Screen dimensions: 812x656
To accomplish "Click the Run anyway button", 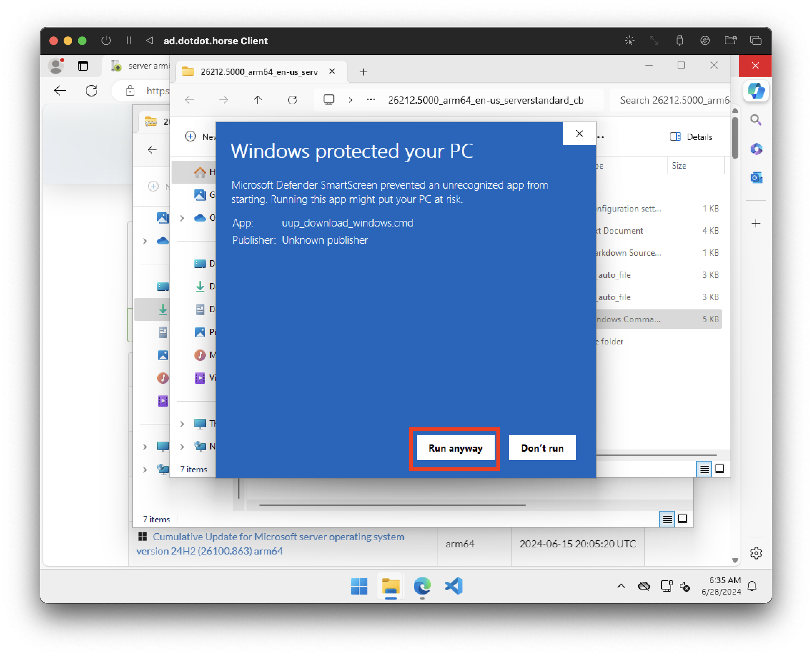I will tap(455, 448).
